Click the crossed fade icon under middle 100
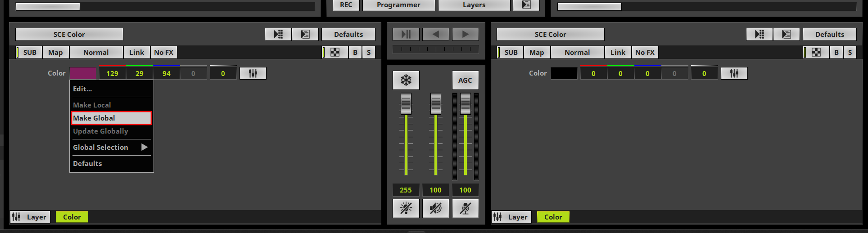The image size is (868, 233). 436,208
